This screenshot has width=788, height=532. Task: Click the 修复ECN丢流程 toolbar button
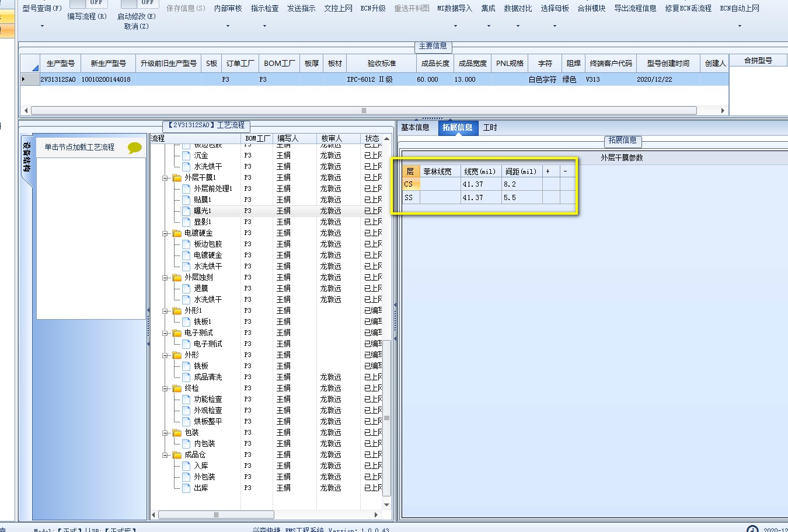tap(688, 8)
